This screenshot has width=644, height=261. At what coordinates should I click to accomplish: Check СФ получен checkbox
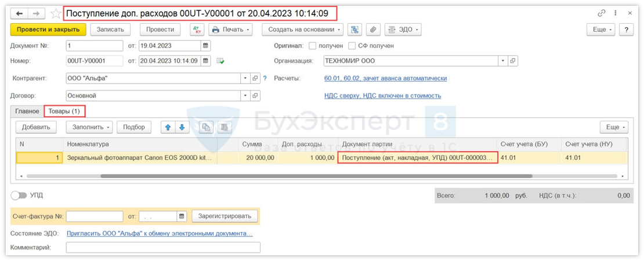[352, 46]
